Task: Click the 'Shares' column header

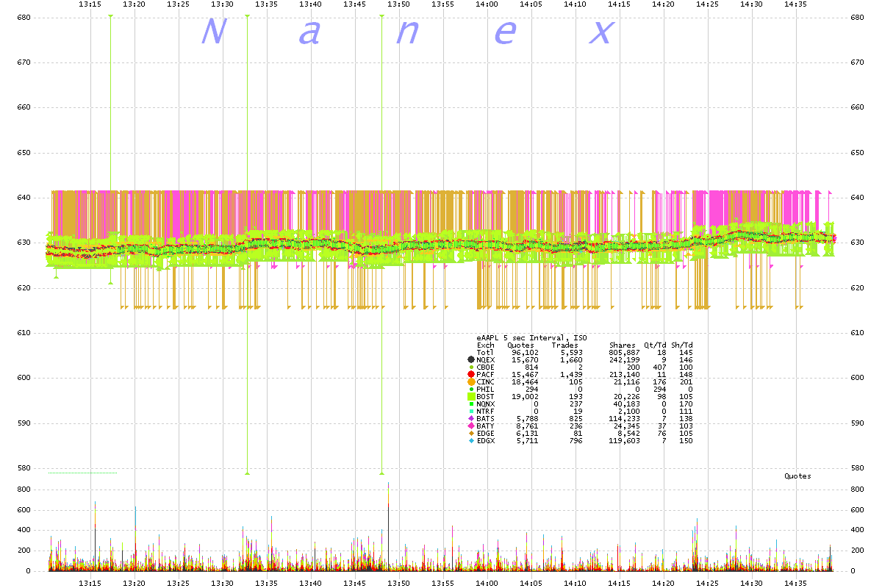Action: (x=623, y=345)
